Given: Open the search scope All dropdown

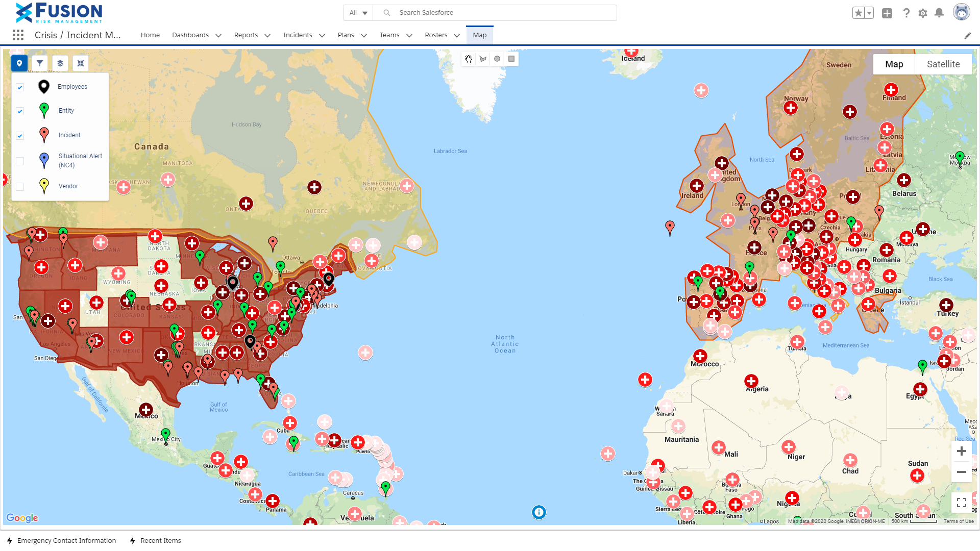Looking at the screenshot, I should pyautogui.click(x=358, y=12).
